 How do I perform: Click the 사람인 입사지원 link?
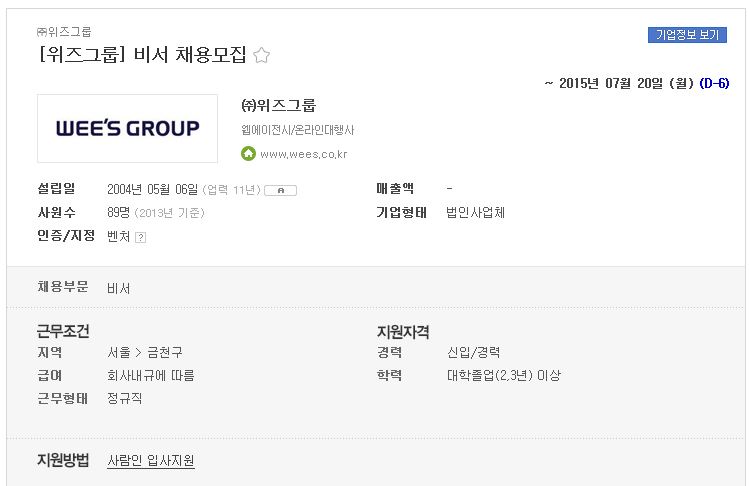pos(151,461)
